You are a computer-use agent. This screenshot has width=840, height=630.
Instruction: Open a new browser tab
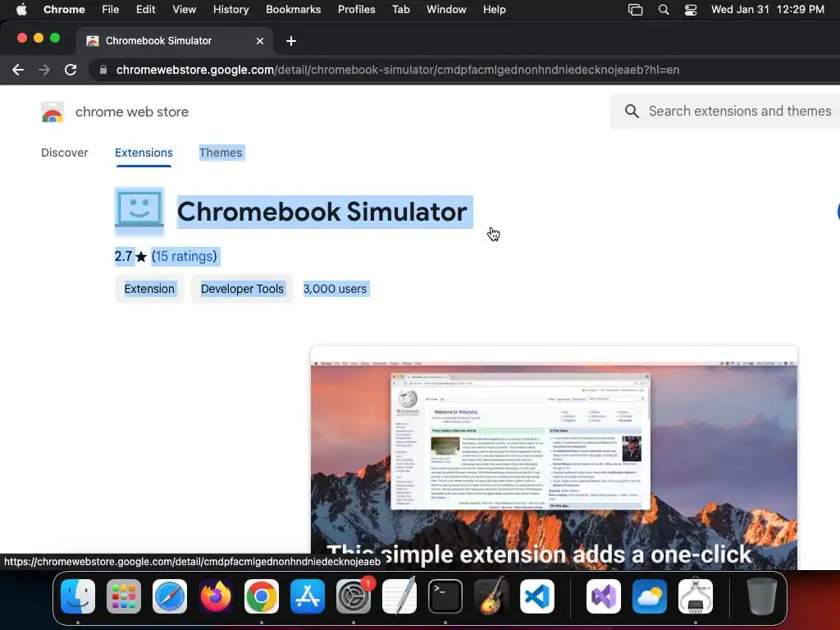tap(291, 41)
